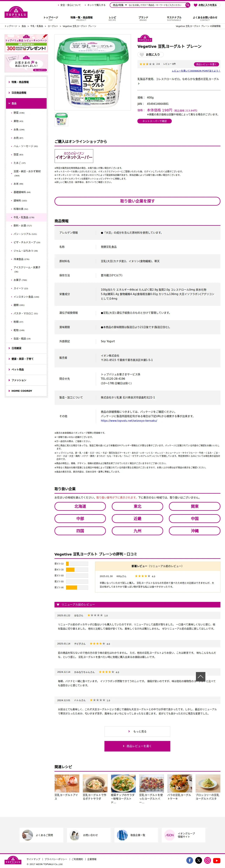The width and height of the screenshot is (225, 868).
Task: Select the small product thumbnail image
Action: (x=61, y=119)
